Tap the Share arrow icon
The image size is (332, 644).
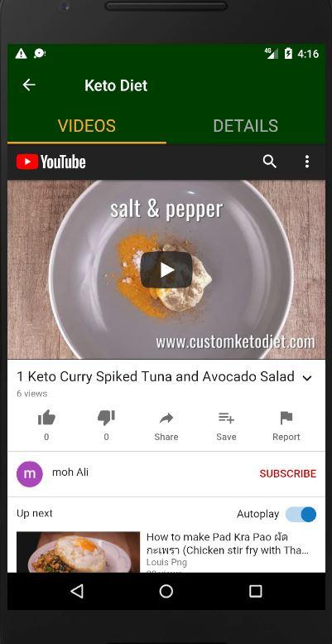pyautogui.click(x=166, y=418)
